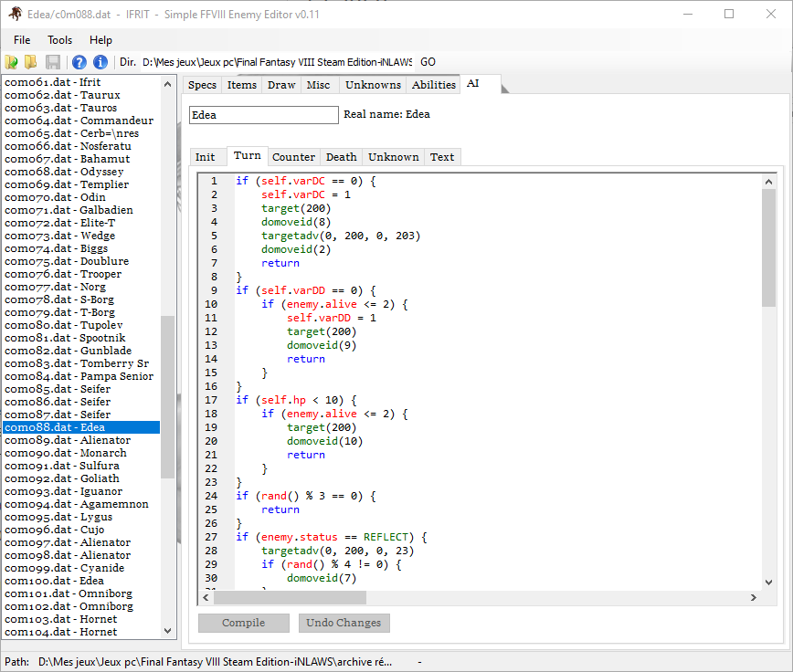793x672 pixels.
Task: Switch to the Abilities tab
Action: click(433, 85)
